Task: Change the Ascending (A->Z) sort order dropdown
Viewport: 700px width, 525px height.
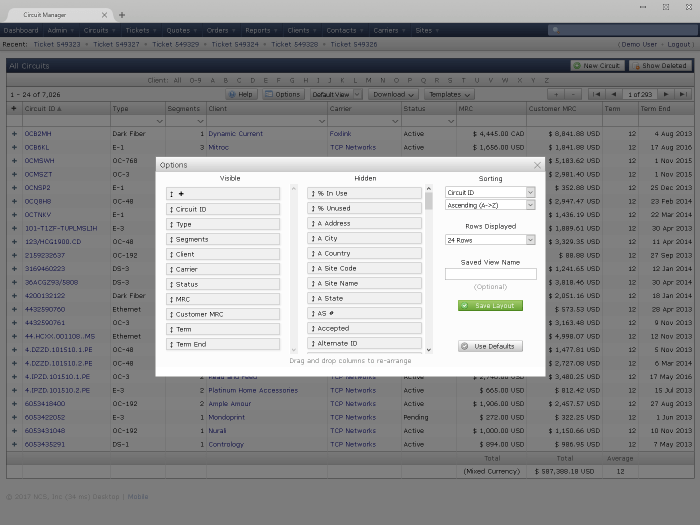Action: [490, 206]
